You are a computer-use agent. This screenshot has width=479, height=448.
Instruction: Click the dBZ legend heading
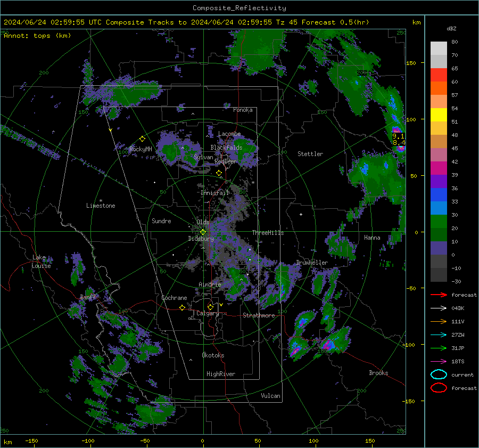[451, 28]
